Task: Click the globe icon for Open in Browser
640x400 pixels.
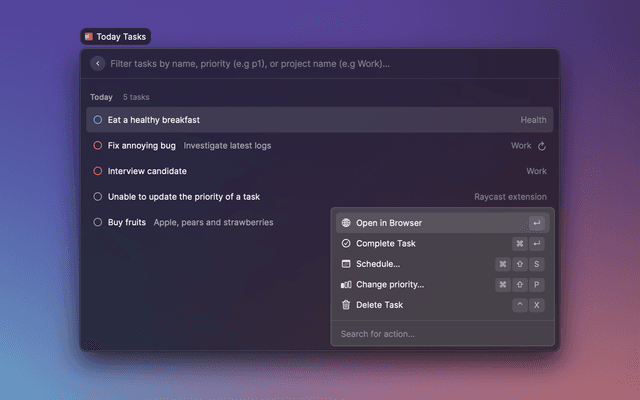Action: tap(346, 223)
